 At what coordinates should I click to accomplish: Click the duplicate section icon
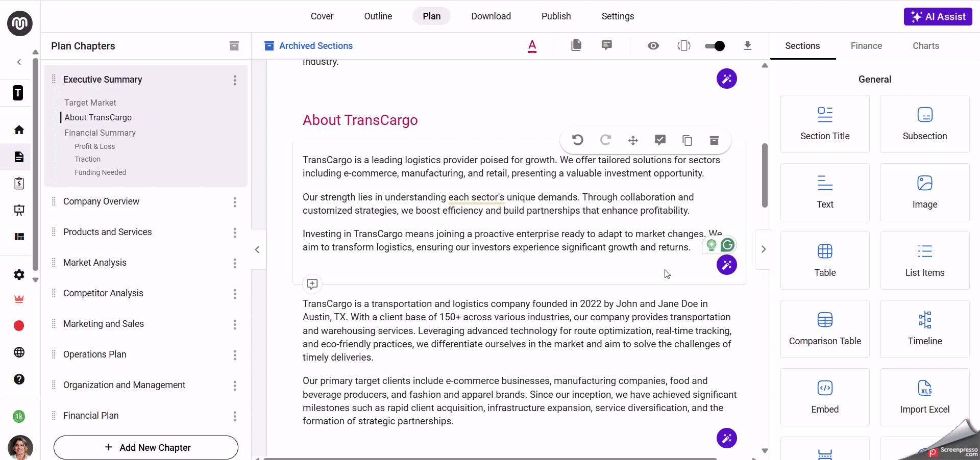tap(688, 140)
